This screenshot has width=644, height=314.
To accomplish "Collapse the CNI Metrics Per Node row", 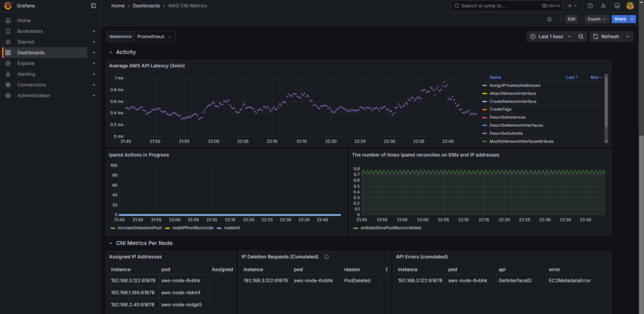I will pyautogui.click(x=111, y=243).
